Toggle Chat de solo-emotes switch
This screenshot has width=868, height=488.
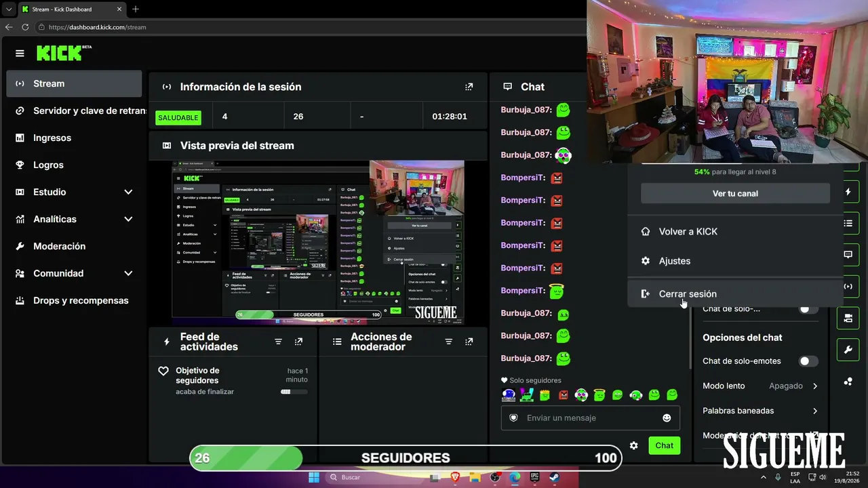pos(808,361)
